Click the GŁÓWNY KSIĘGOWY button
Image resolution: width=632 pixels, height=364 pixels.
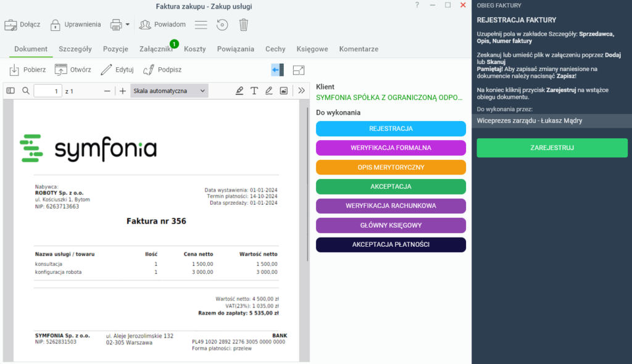(x=391, y=225)
